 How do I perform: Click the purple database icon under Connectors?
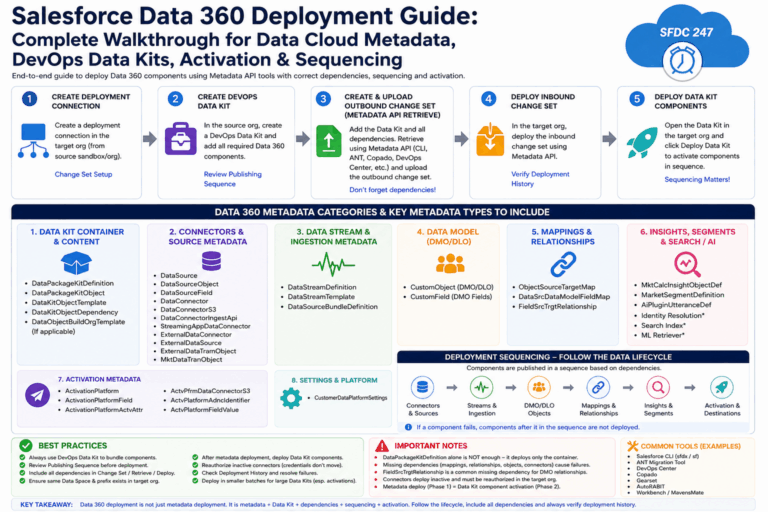point(211,261)
